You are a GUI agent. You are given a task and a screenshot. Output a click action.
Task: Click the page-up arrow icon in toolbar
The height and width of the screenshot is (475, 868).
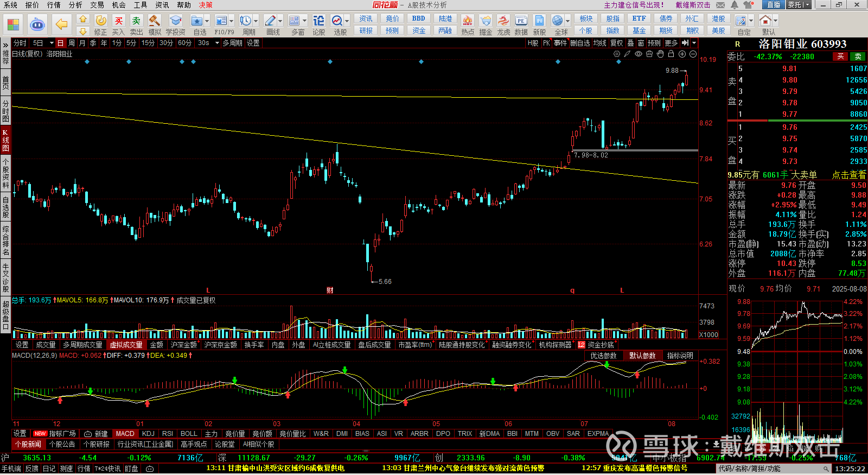[x=82, y=20]
